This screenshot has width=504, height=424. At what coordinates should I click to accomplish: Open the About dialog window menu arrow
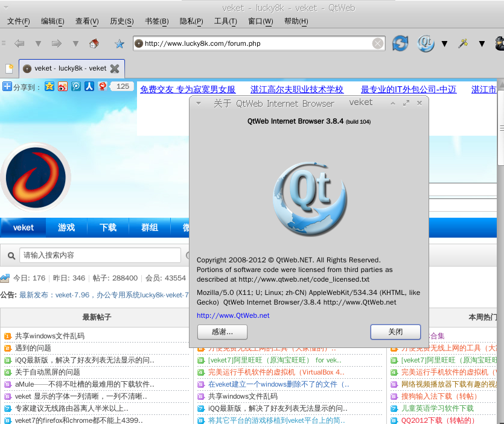point(199,103)
